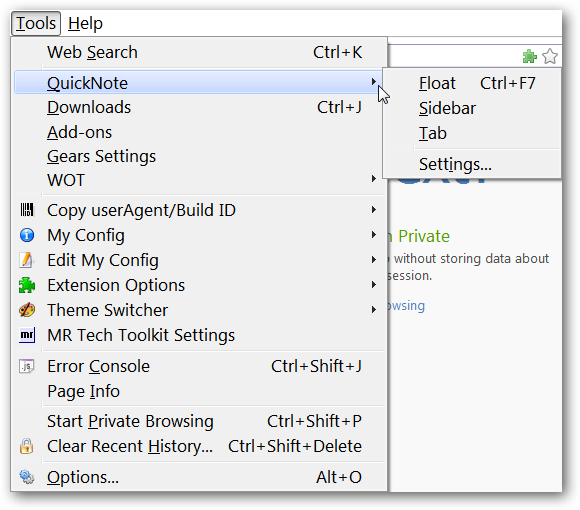The image size is (580, 510).
Task: Click the JS icon beside Error Console
Action: pos(27,366)
